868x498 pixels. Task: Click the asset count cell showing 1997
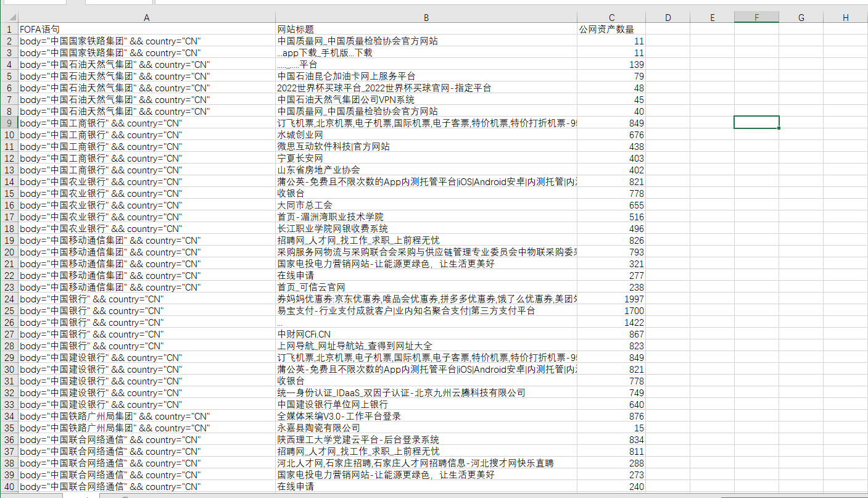611,299
